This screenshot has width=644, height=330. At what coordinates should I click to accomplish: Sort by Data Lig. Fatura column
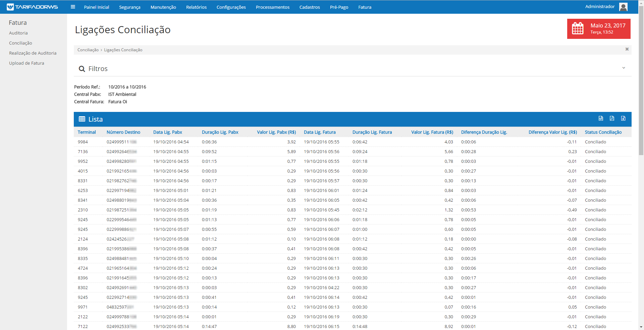pyautogui.click(x=319, y=132)
